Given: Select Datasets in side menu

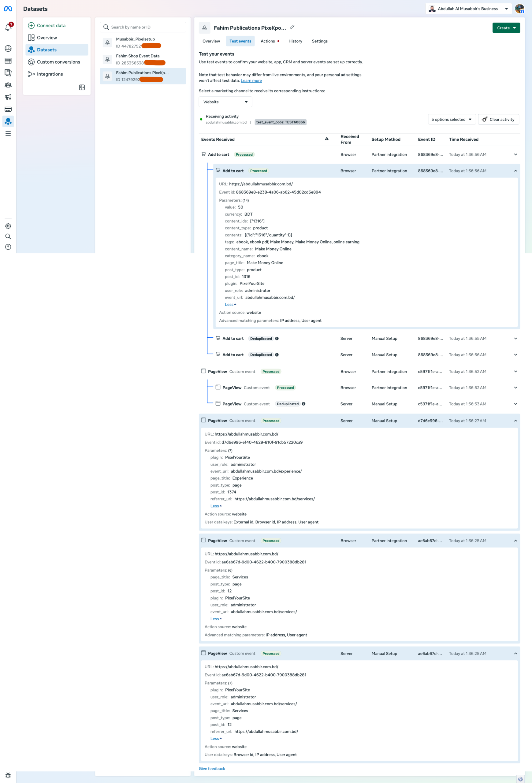Looking at the screenshot, I should point(57,50).
